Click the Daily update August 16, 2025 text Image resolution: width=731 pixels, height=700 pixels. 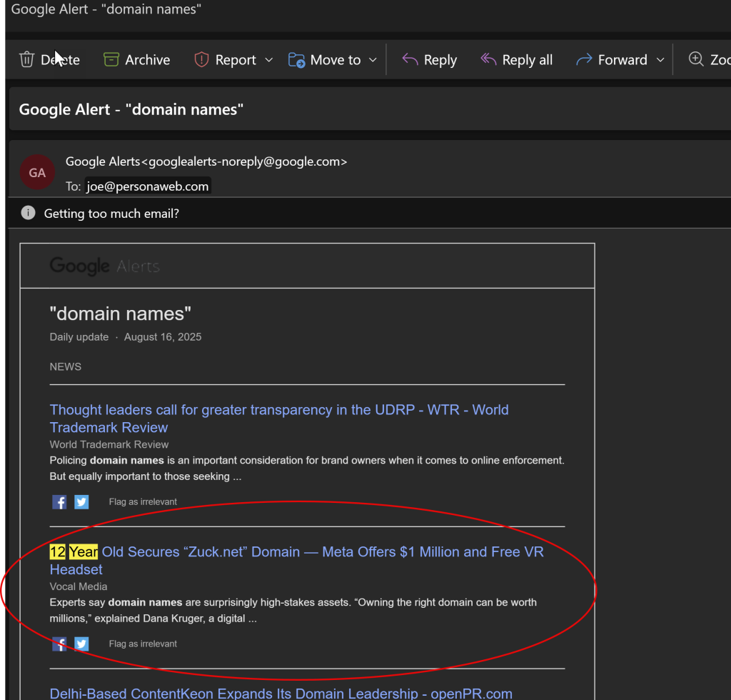click(x=126, y=336)
